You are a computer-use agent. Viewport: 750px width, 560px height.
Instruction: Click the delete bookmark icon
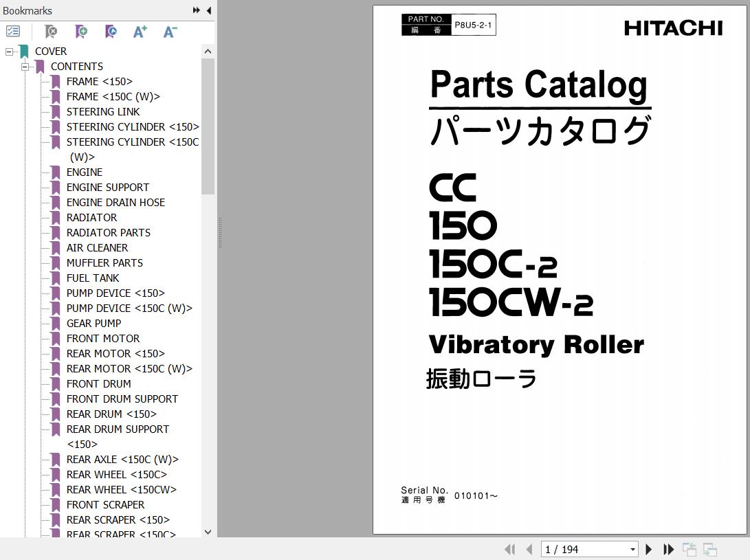pyautogui.click(x=51, y=32)
